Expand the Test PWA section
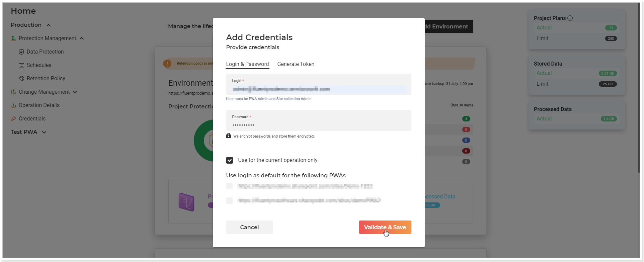 44,132
